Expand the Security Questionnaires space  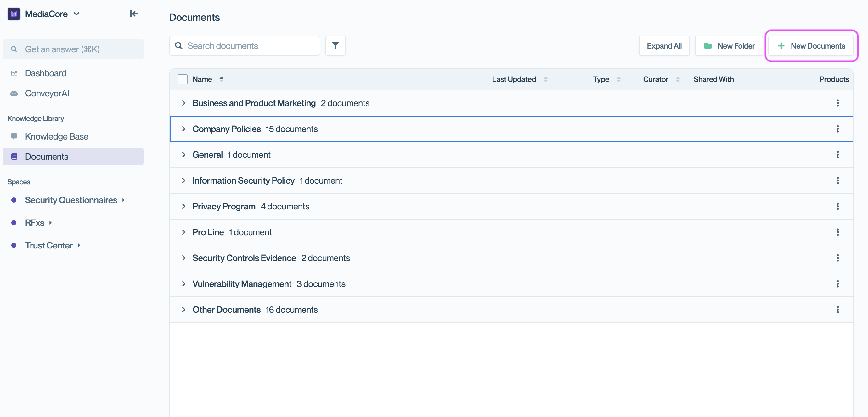(x=123, y=200)
